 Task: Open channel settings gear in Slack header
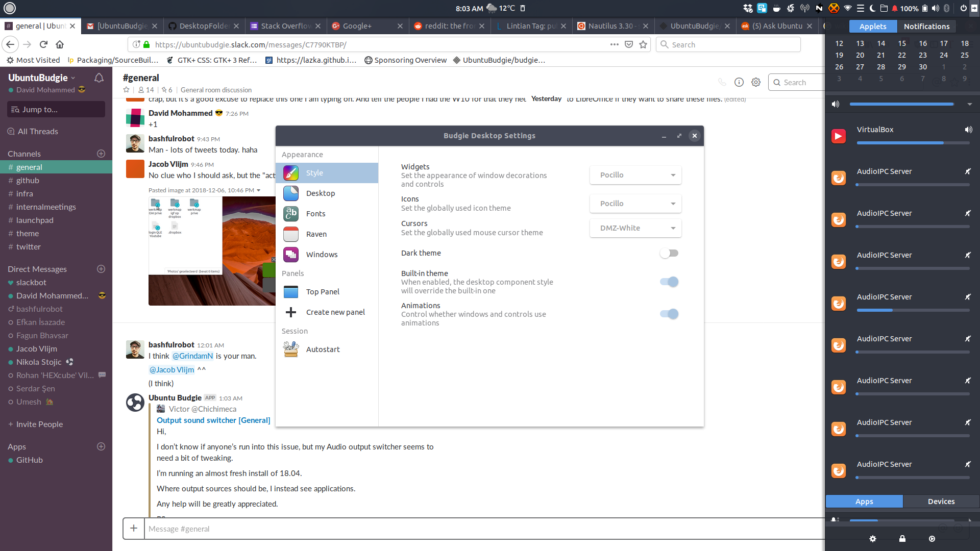756,82
